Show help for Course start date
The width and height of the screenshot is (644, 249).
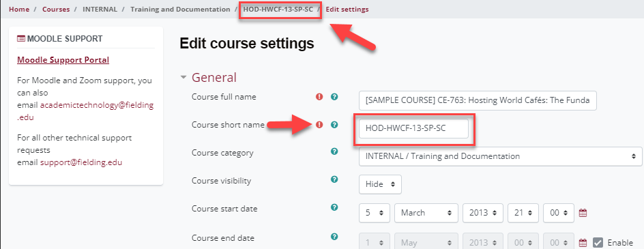click(x=334, y=207)
